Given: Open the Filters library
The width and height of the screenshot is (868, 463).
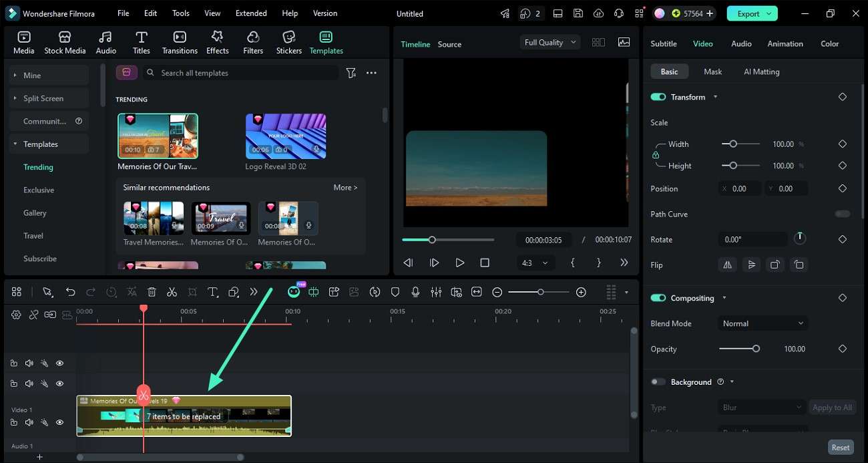Looking at the screenshot, I should [253, 42].
